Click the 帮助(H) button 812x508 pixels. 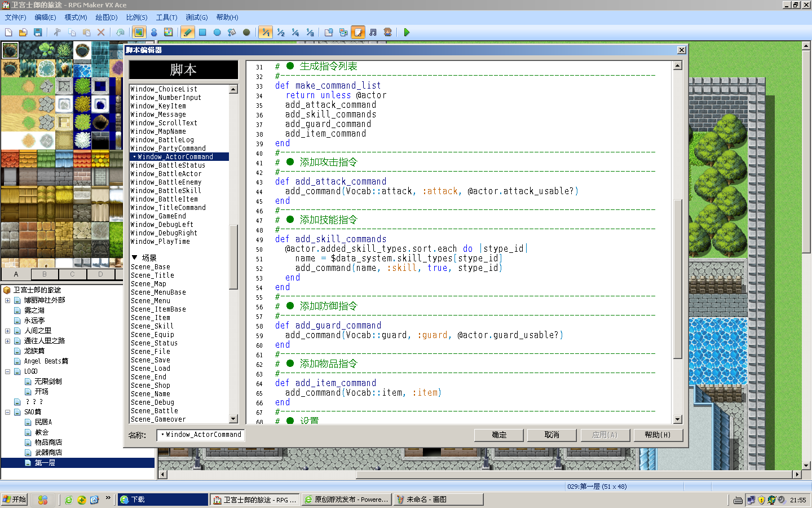[658, 435]
